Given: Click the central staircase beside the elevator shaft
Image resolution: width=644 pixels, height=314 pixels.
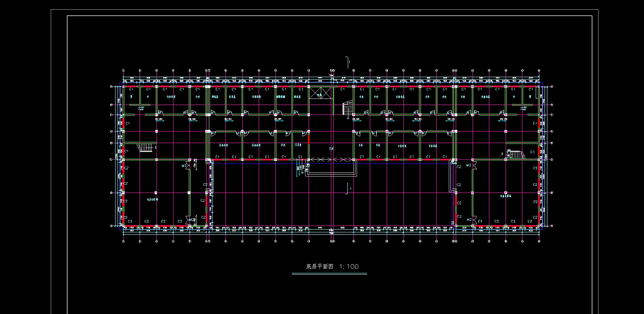Looking at the screenshot, I should pyautogui.click(x=347, y=109).
